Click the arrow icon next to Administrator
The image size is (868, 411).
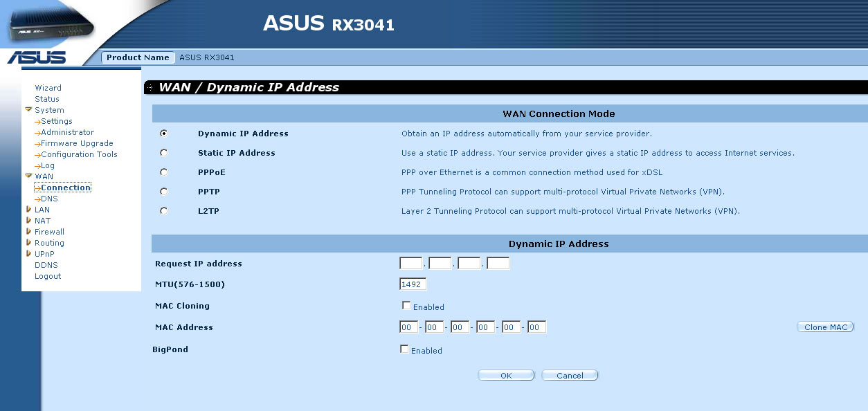tap(37, 132)
